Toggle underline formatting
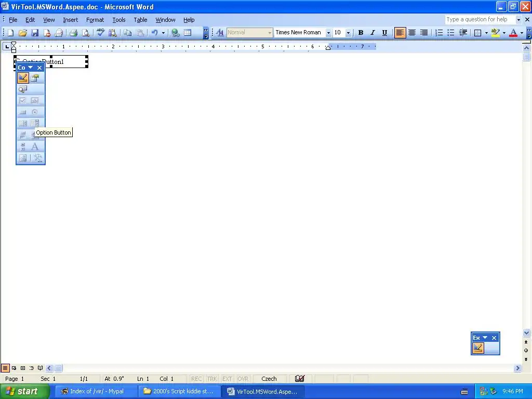532x399 pixels. (384, 33)
